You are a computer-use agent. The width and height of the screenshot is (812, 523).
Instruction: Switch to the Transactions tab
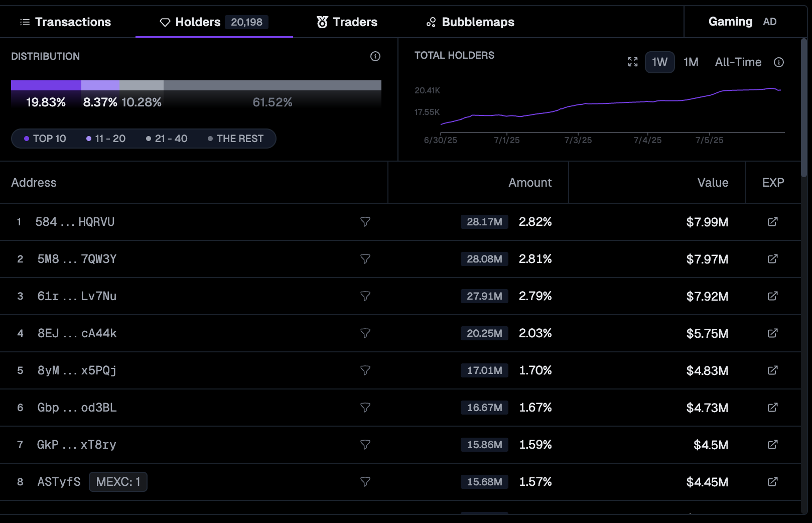pyautogui.click(x=65, y=22)
